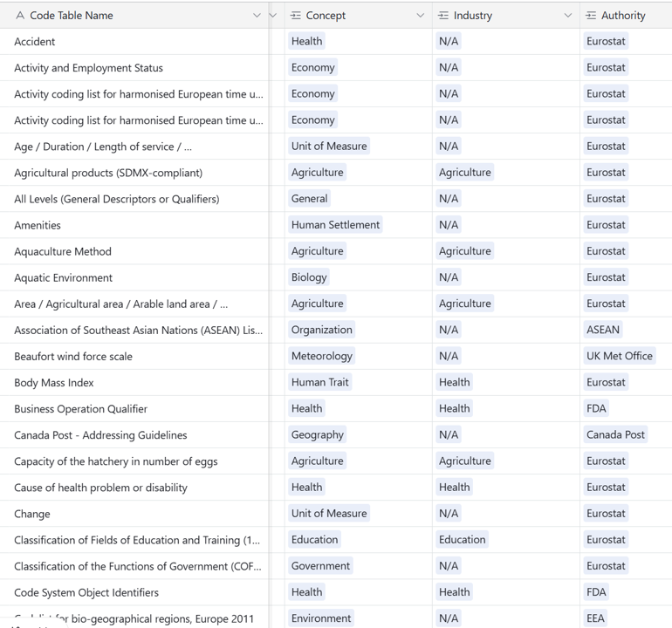Select All Levels (General Descriptors or Qualifiers)
This screenshot has width=672, height=628.
click(x=117, y=199)
